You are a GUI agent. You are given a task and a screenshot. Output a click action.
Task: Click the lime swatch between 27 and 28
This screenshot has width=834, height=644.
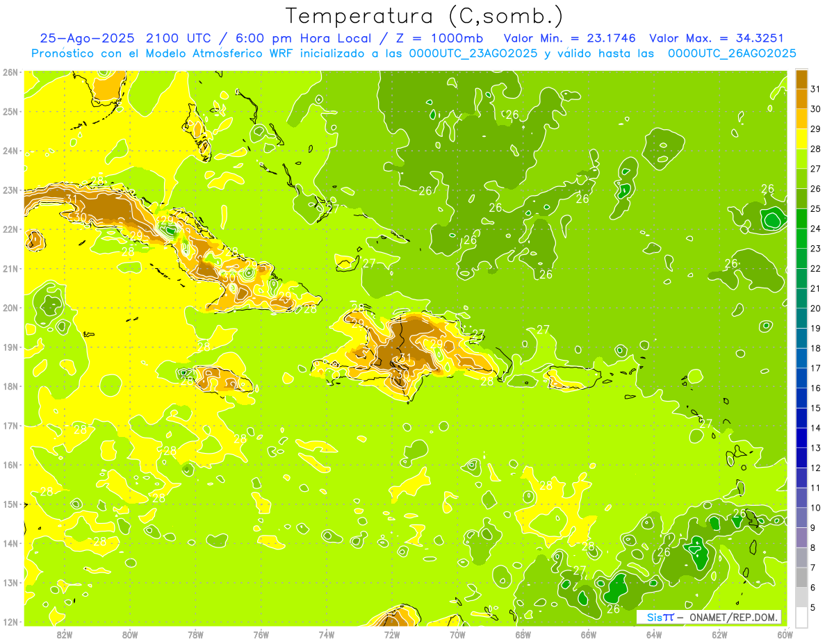click(801, 158)
